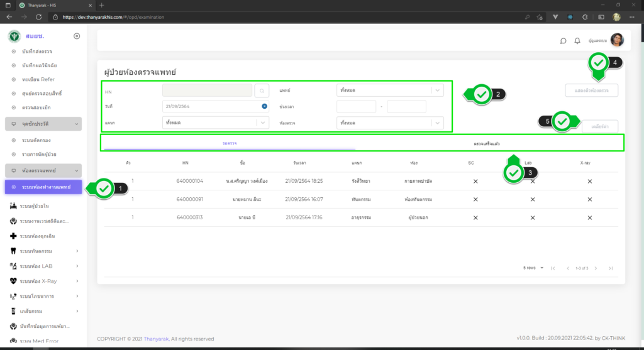
Task: Select the รอตรวจ tab
Action: (230, 144)
